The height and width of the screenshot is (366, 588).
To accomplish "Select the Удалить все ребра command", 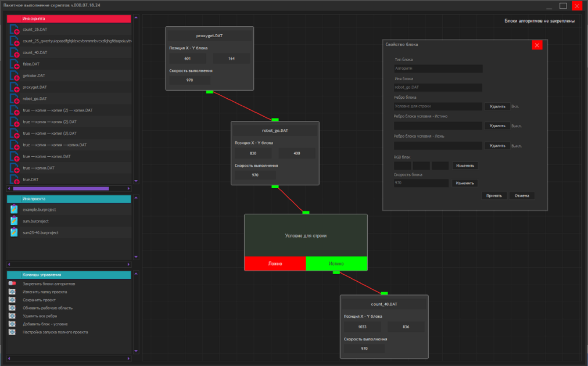I will (x=40, y=316).
